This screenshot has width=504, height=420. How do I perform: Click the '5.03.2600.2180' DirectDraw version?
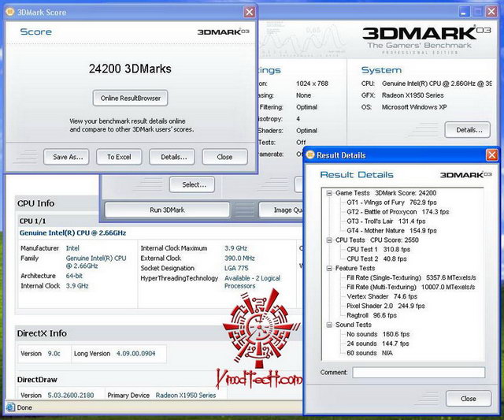[x=71, y=396]
